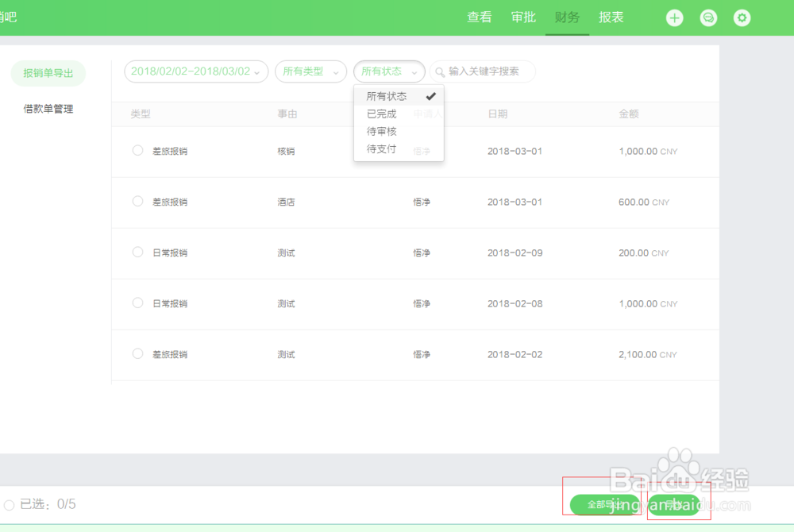Collapse the 所有状态 status filter dropdown
The image size is (794, 532).
tap(389, 71)
